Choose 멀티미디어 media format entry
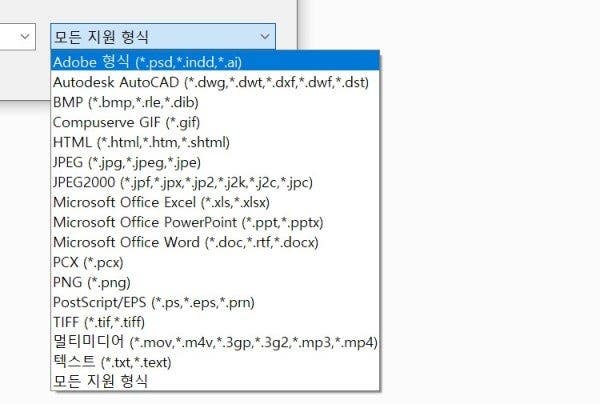 coord(215,342)
